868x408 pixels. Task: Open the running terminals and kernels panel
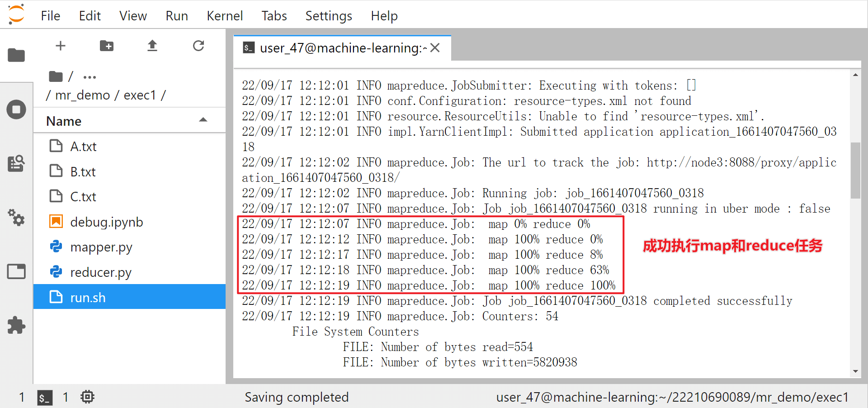point(16,109)
